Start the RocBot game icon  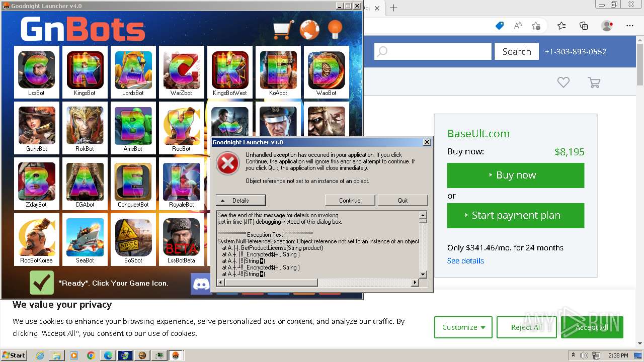tap(182, 127)
